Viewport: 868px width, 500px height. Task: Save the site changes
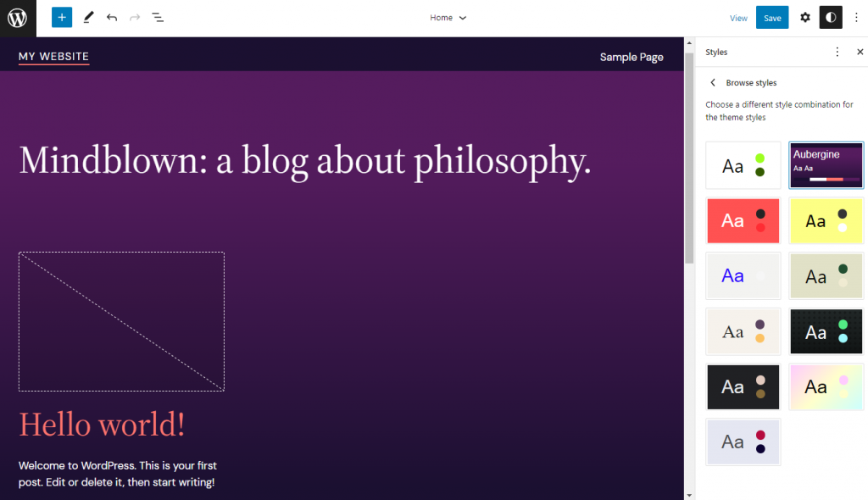(771, 17)
